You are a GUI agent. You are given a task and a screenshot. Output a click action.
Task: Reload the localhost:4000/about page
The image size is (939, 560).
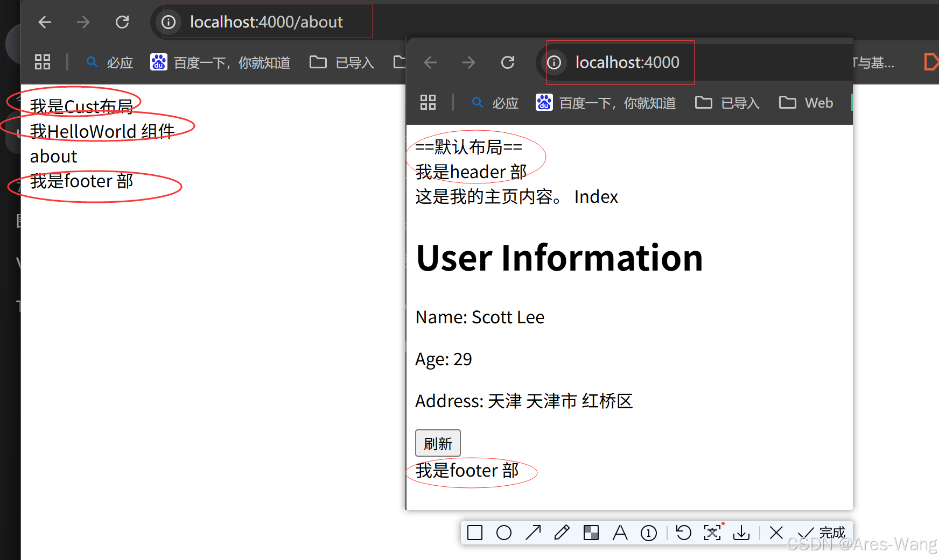pos(122,22)
